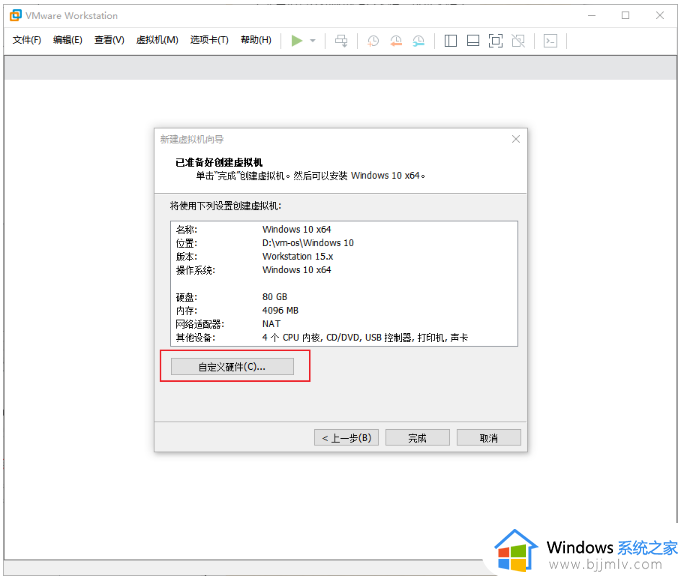Click the 自定义硬件(C)... button

232,367
